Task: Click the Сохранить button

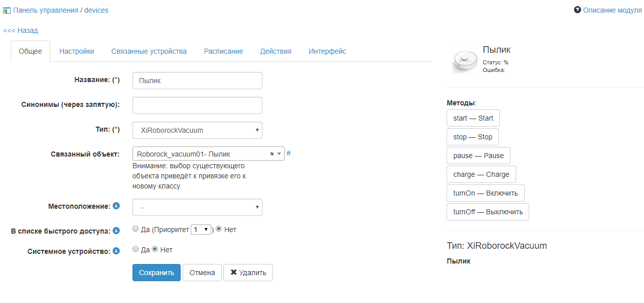Action: tap(156, 273)
